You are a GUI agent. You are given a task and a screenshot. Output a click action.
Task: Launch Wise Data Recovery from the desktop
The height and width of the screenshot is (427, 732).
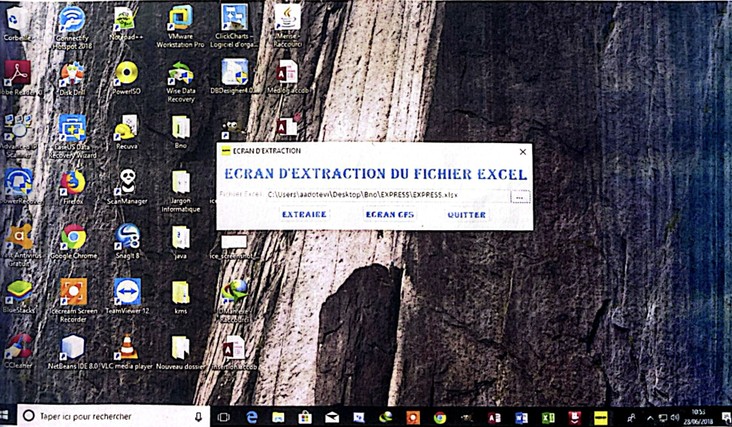pyautogui.click(x=181, y=77)
